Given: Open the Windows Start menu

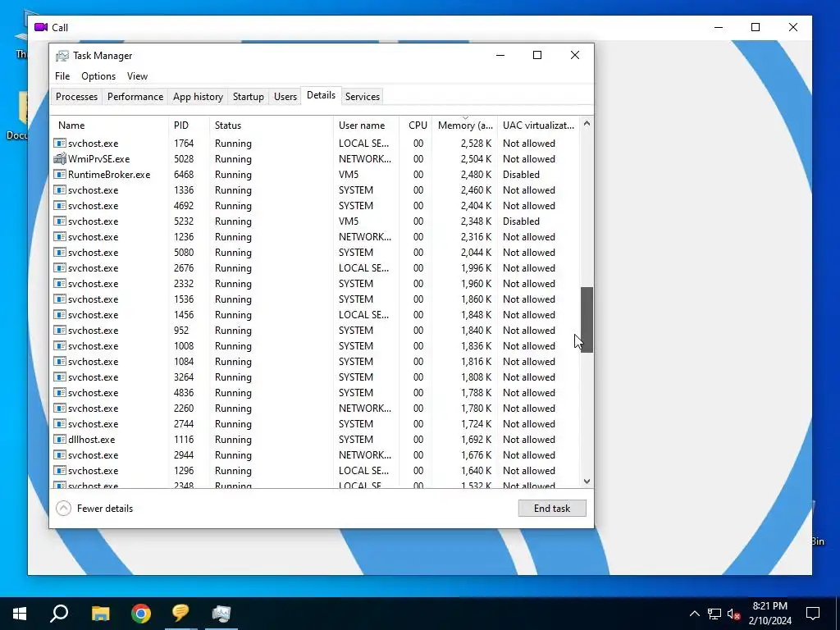Looking at the screenshot, I should pos(20,614).
